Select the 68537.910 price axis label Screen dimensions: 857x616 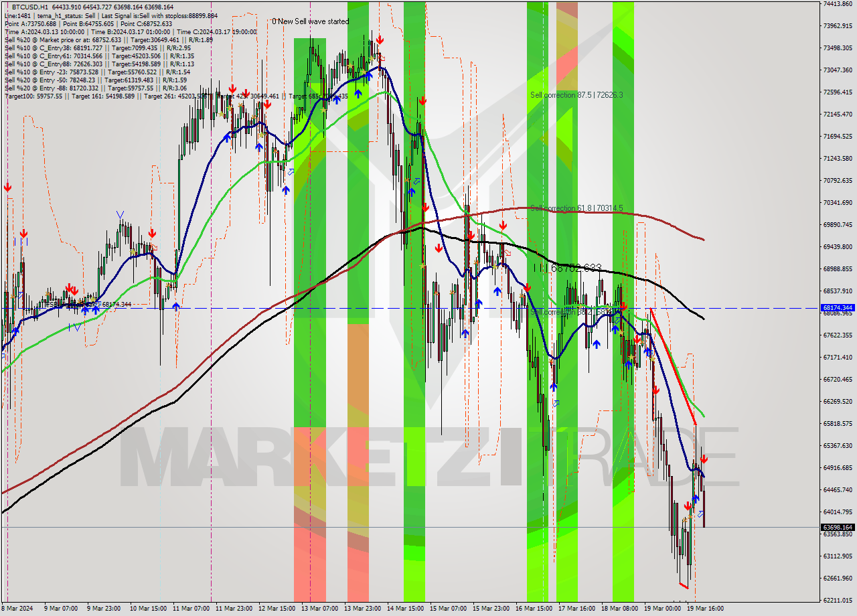pyautogui.click(x=838, y=291)
